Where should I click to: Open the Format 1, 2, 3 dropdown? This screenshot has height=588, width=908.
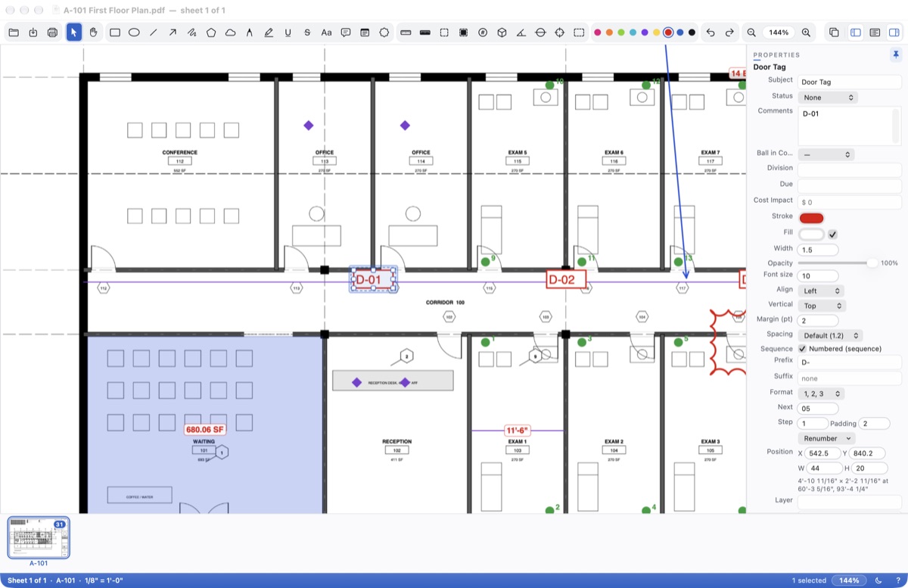click(821, 394)
